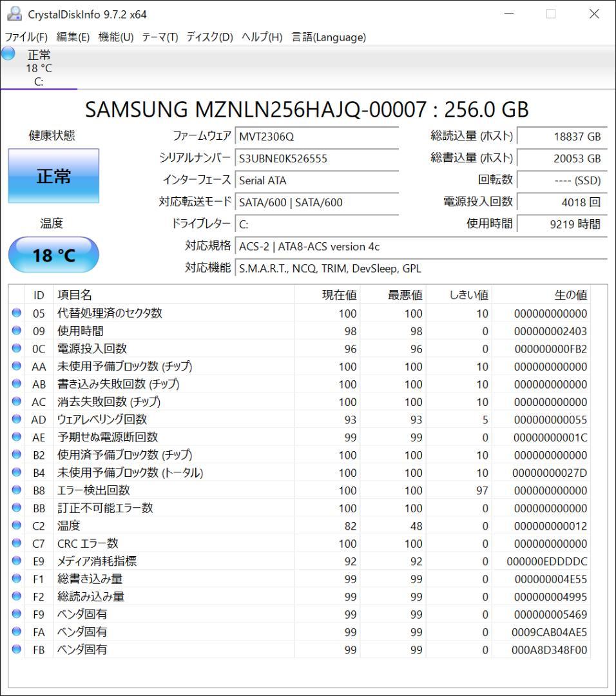Select the C: drive tab
The width and height of the screenshot is (616, 696).
tap(39, 68)
